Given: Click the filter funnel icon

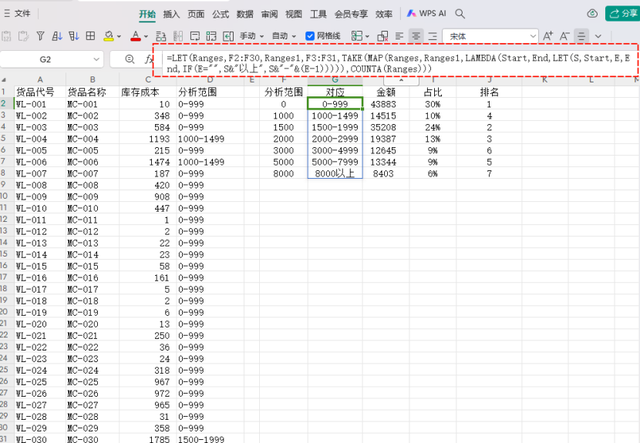Looking at the screenshot, I should [40, 36].
